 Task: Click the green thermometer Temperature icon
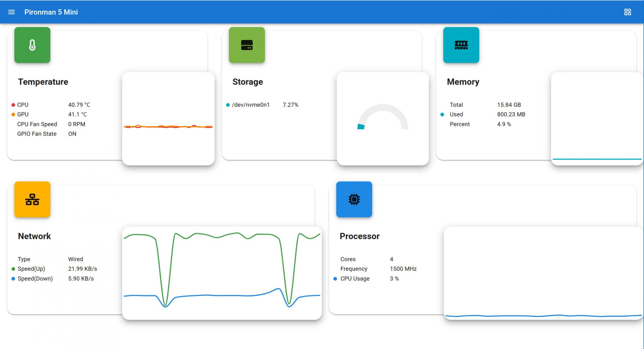click(32, 45)
